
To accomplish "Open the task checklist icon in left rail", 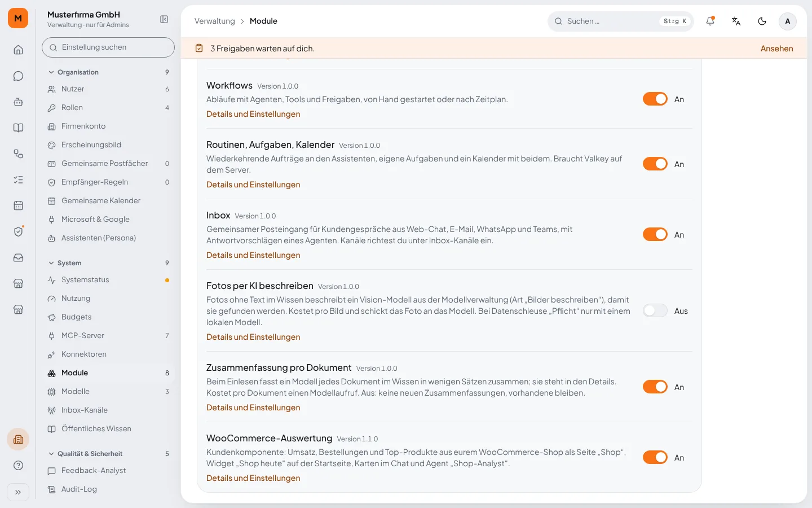I will point(18,179).
